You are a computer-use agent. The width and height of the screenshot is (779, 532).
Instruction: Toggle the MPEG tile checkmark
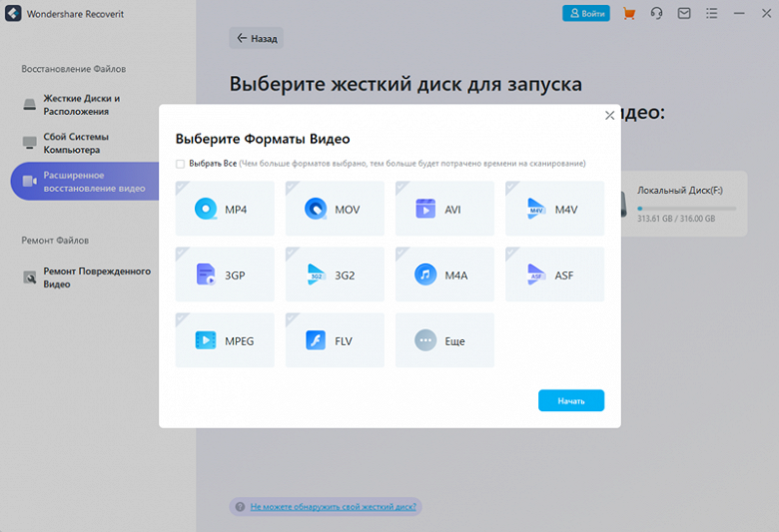[x=182, y=319]
